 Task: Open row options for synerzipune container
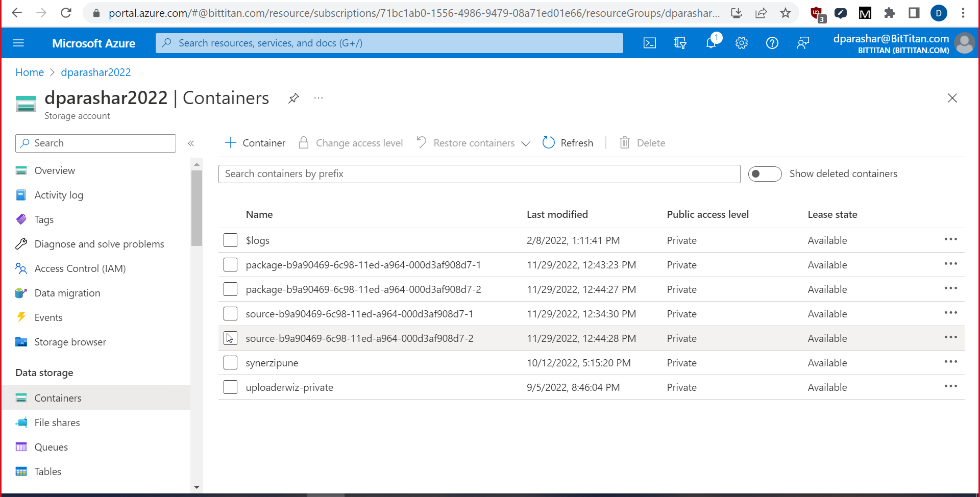(x=951, y=362)
